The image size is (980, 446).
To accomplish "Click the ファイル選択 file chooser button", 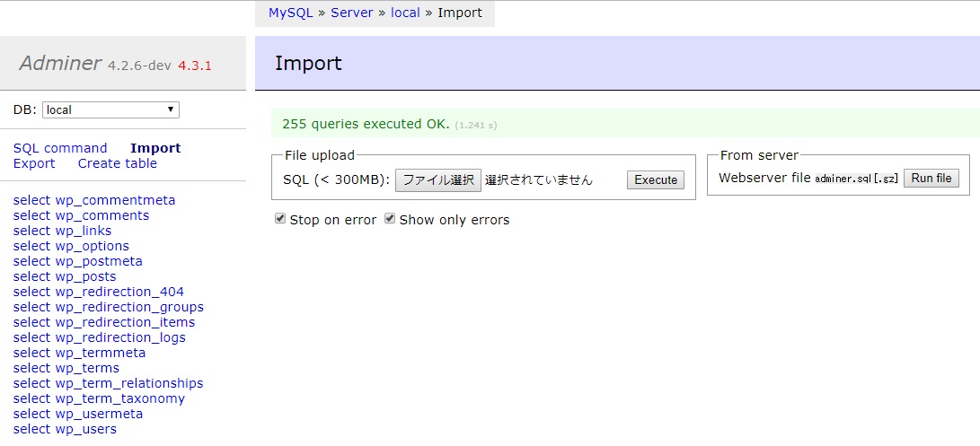I will click(x=438, y=179).
